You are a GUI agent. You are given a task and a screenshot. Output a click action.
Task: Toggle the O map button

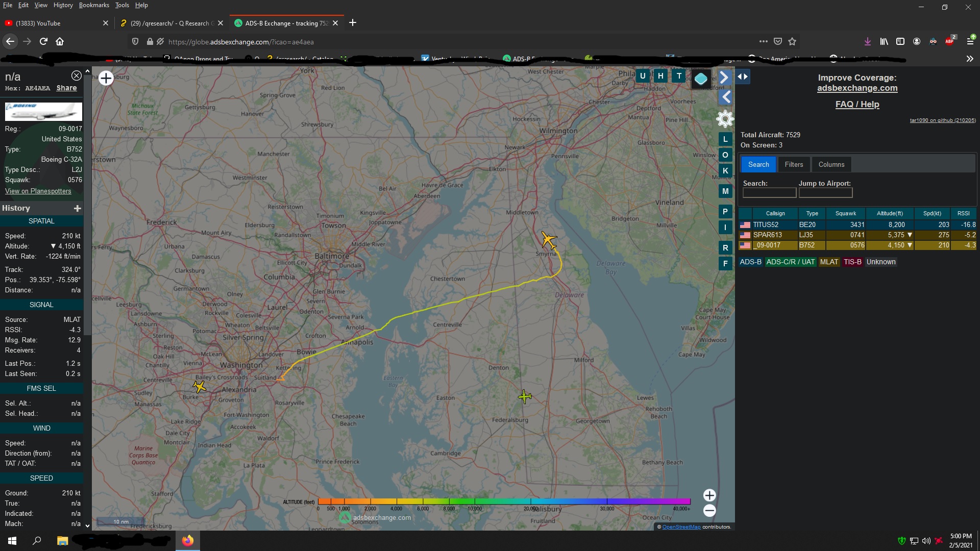tap(725, 155)
